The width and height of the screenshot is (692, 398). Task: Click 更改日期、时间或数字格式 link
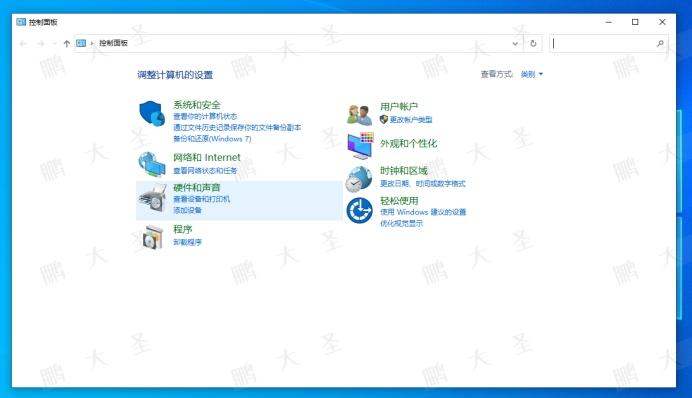tap(423, 184)
